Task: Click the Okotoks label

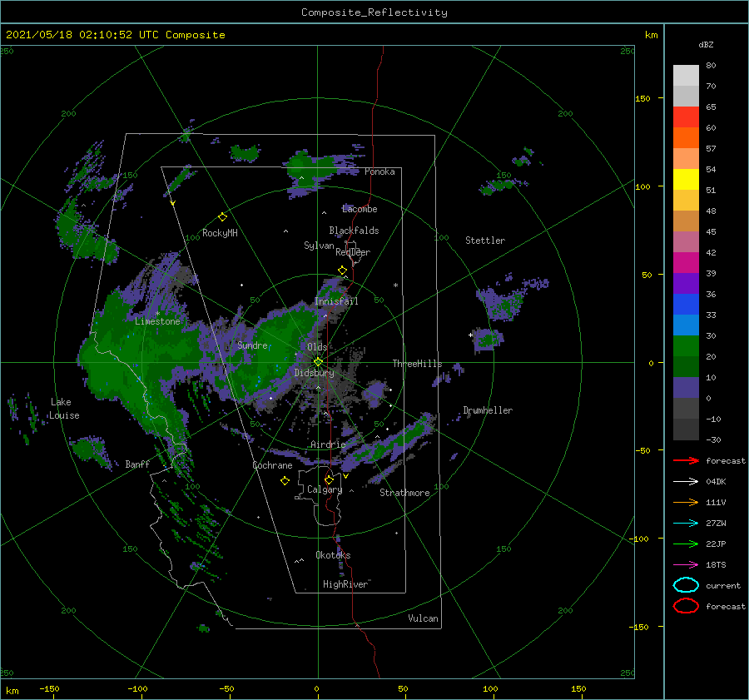Action: coord(333,555)
